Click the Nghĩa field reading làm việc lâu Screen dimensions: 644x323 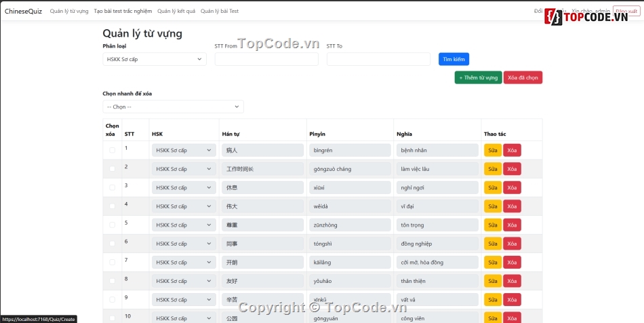437,169
